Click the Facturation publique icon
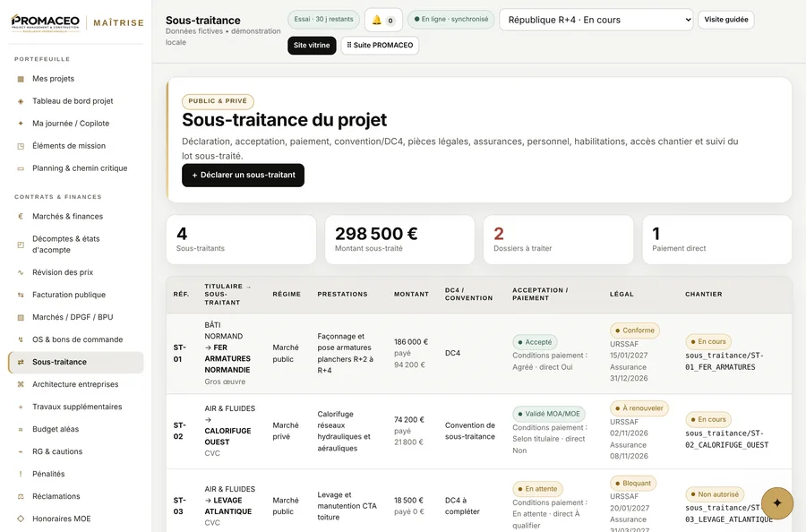The width and height of the screenshot is (806, 532). click(x=21, y=295)
